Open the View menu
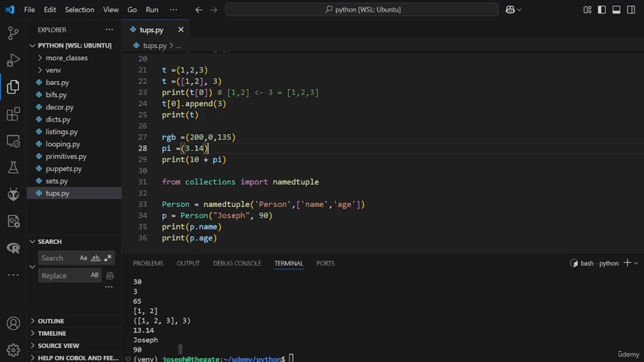This screenshot has width=644, height=362. coord(111,10)
